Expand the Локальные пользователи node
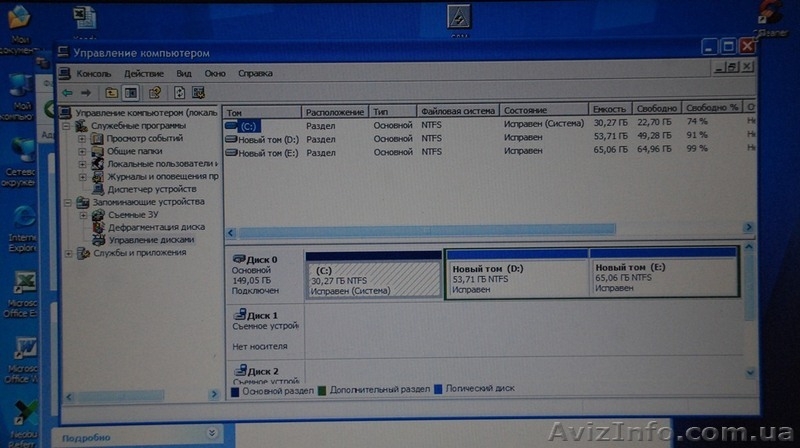 (82, 164)
